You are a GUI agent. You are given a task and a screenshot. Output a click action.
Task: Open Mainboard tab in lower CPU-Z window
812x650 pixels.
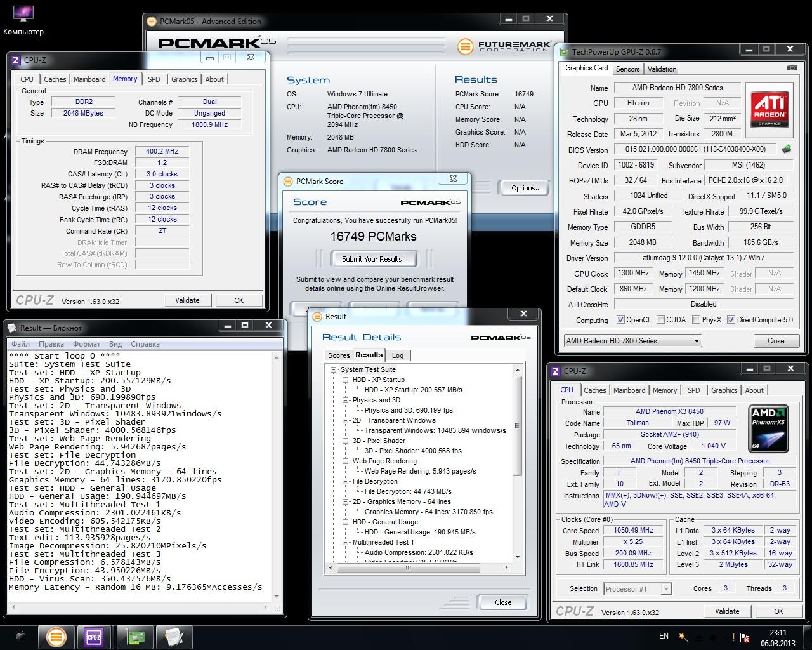[x=629, y=390]
